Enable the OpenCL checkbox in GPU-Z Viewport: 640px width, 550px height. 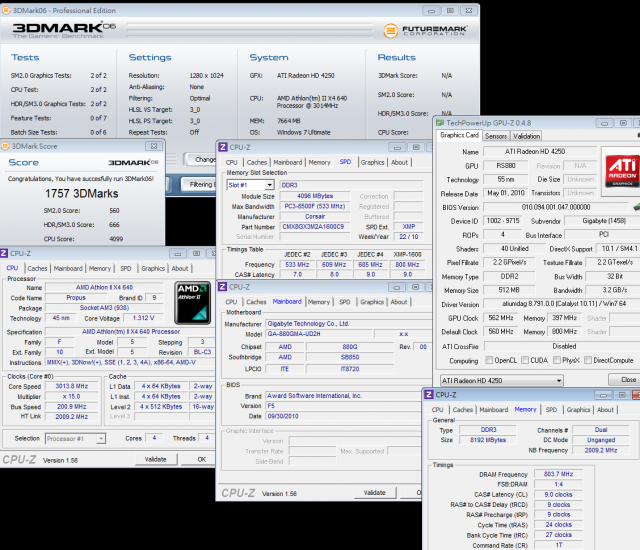coord(489,360)
